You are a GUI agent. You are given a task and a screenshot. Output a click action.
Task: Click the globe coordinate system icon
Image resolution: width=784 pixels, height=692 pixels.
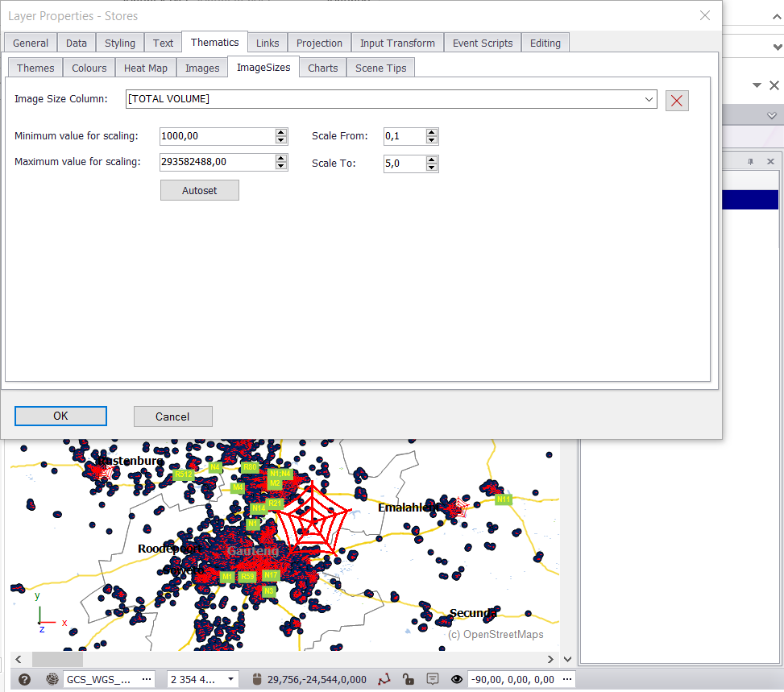click(x=52, y=679)
